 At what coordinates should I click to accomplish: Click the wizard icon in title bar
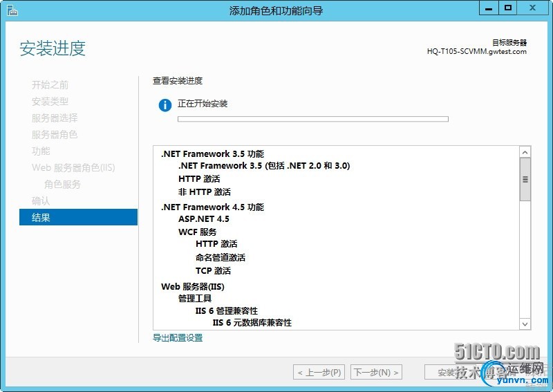pos(12,10)
